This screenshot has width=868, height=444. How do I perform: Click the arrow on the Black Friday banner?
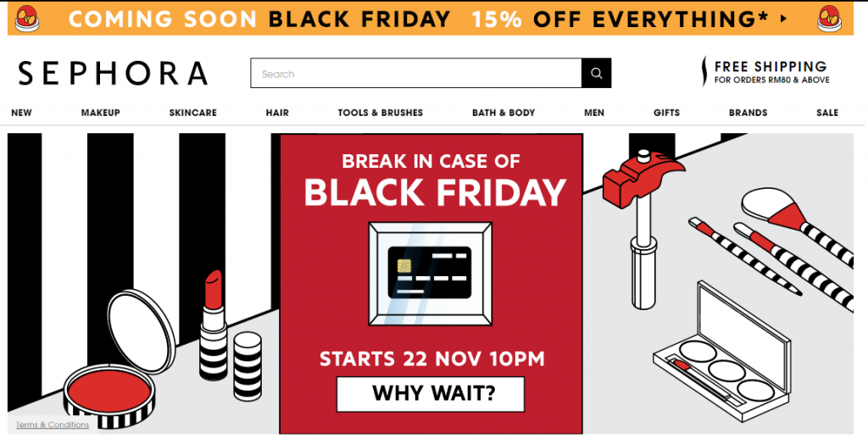[782, 18]
